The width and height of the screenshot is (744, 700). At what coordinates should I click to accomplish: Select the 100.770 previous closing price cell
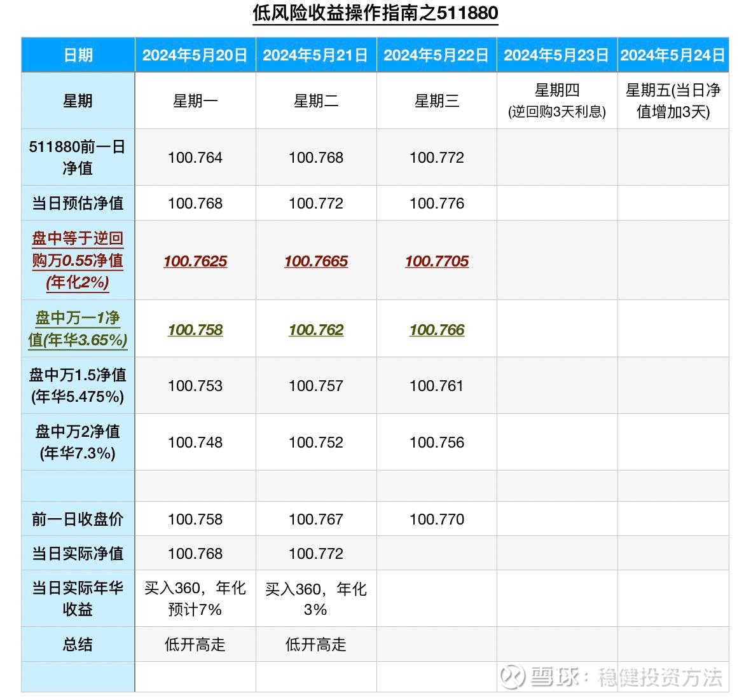coord(437,519)
